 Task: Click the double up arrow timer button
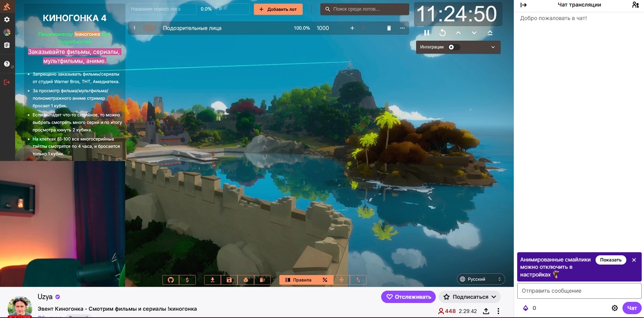coord(490,33)
